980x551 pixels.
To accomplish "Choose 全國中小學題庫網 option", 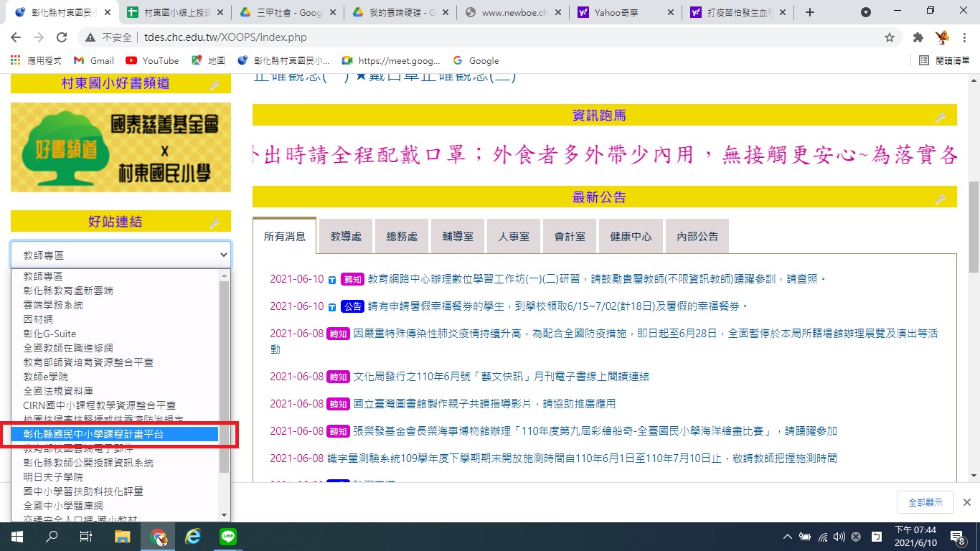I will pyautogui.click(x=116, y=506).
